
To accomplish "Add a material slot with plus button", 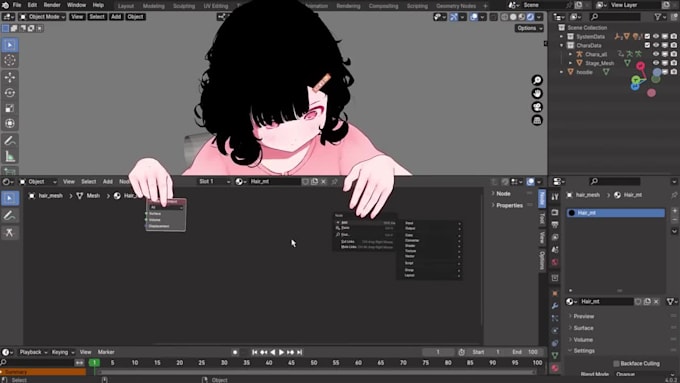I will pyautogui.click(x=674, y=210).
